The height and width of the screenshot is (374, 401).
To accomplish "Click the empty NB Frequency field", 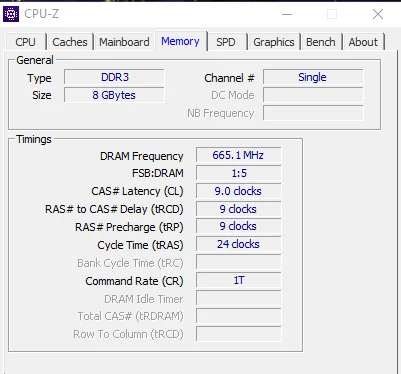I will 313,113.
